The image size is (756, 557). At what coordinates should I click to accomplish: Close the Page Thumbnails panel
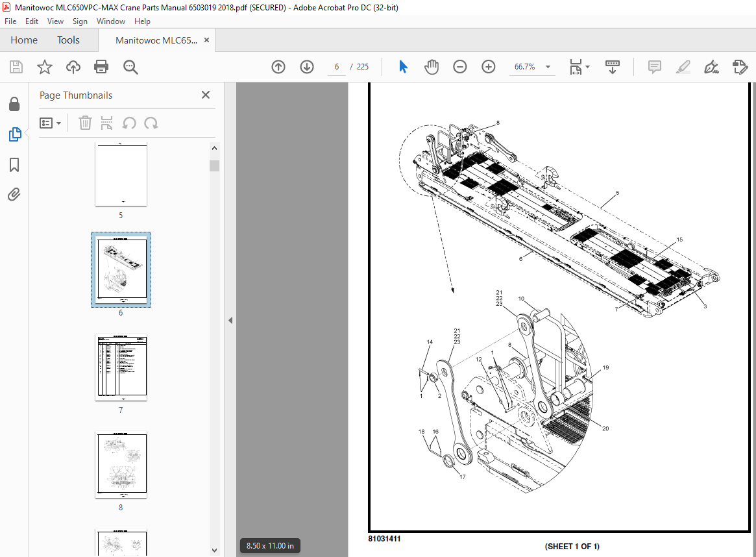206,95
